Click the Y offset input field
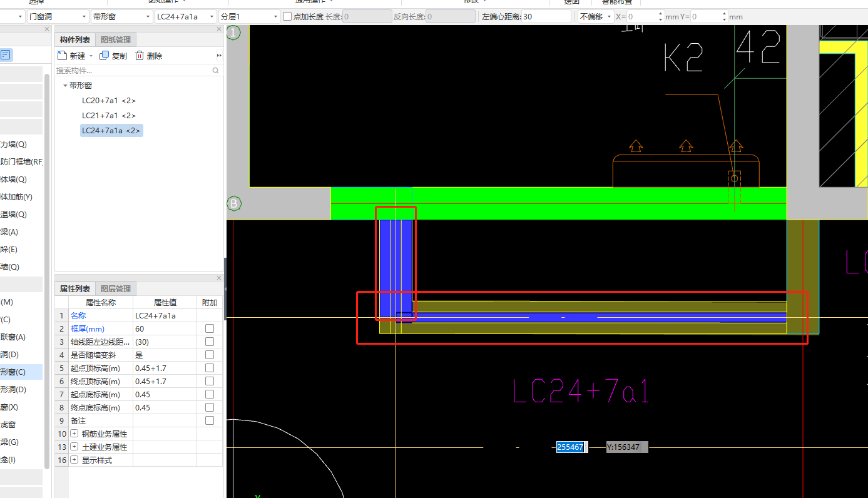Image resolution: width=868 pixels, height=498 pixels. (x=705, y=17)
